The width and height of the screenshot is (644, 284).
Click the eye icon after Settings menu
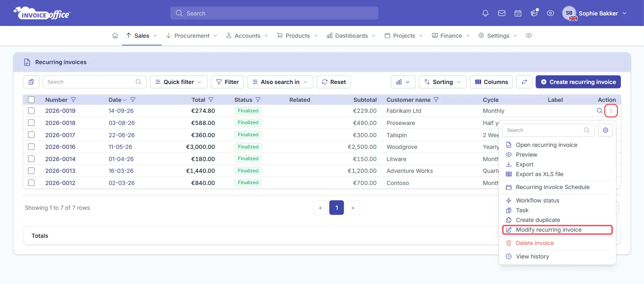[529, 36]
